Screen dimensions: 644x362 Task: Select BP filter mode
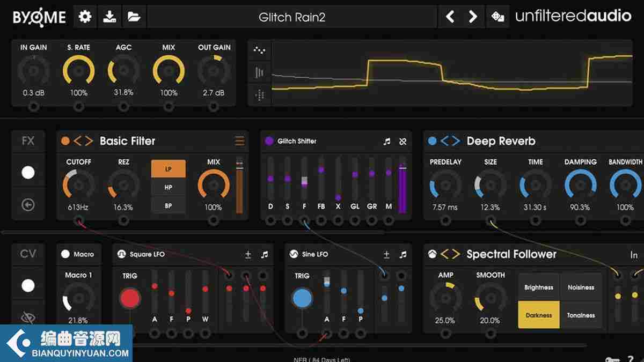[168, 205]
